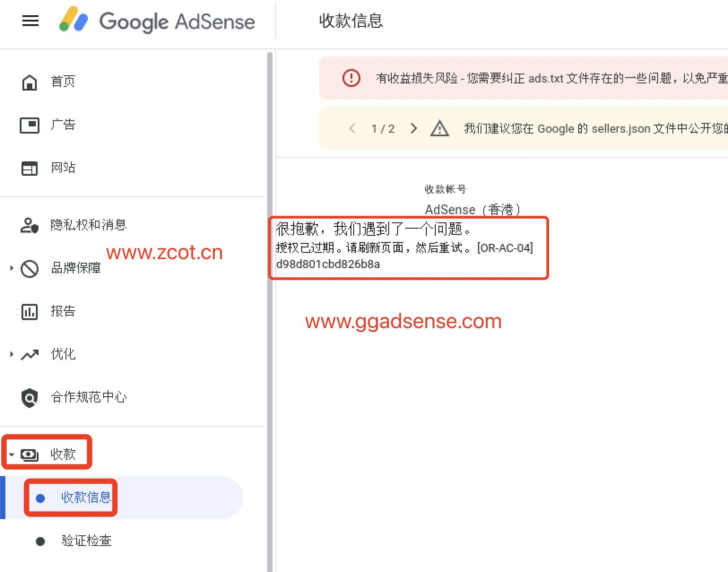Click the blocked circle icon beside 品牌保障
The image size is (728, 572).
30,269
